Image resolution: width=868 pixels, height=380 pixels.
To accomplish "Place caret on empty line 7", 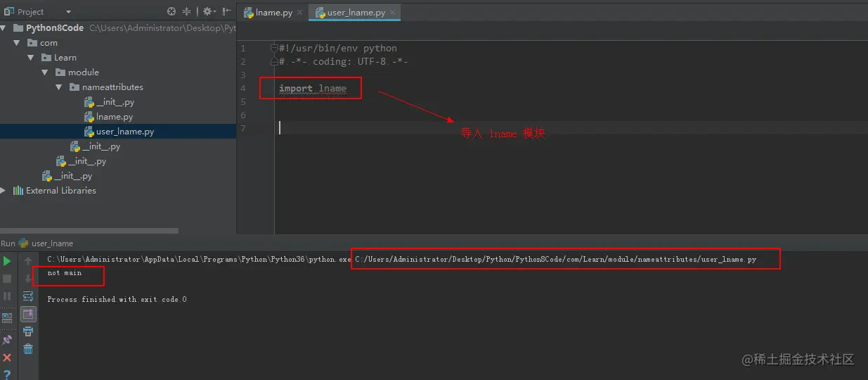I will pos(571,128).
